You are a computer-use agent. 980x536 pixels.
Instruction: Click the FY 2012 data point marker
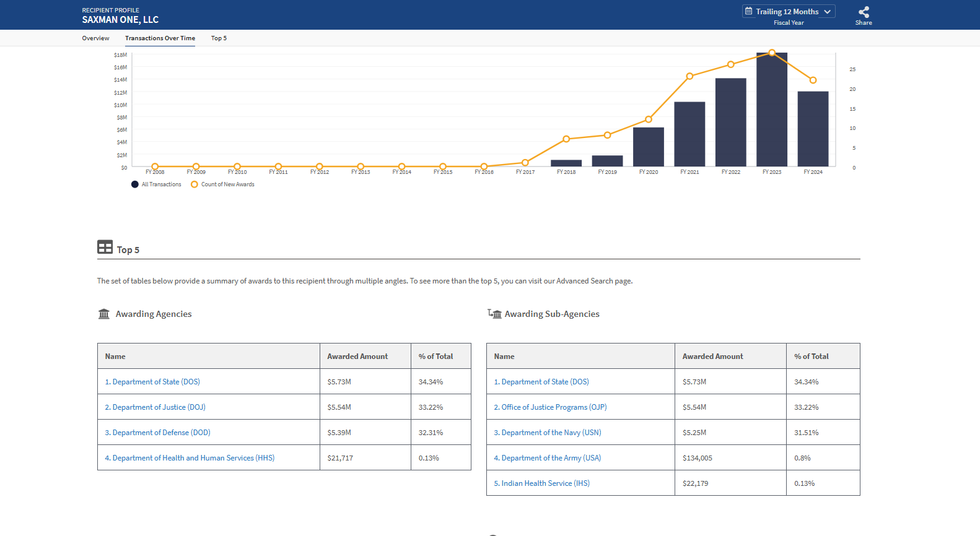(x=320, y=166)
